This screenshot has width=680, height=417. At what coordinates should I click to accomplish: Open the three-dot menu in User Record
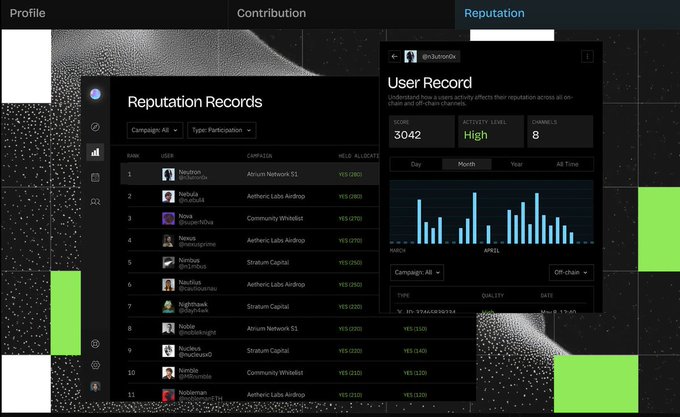(x=587, y=56)
